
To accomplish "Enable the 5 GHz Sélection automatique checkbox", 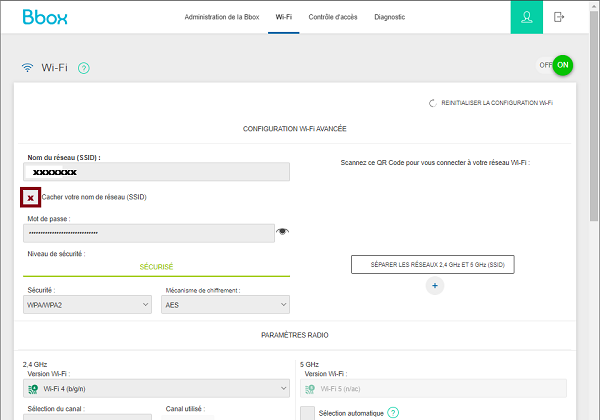I will pyautogui.click(x=308, y=412).
